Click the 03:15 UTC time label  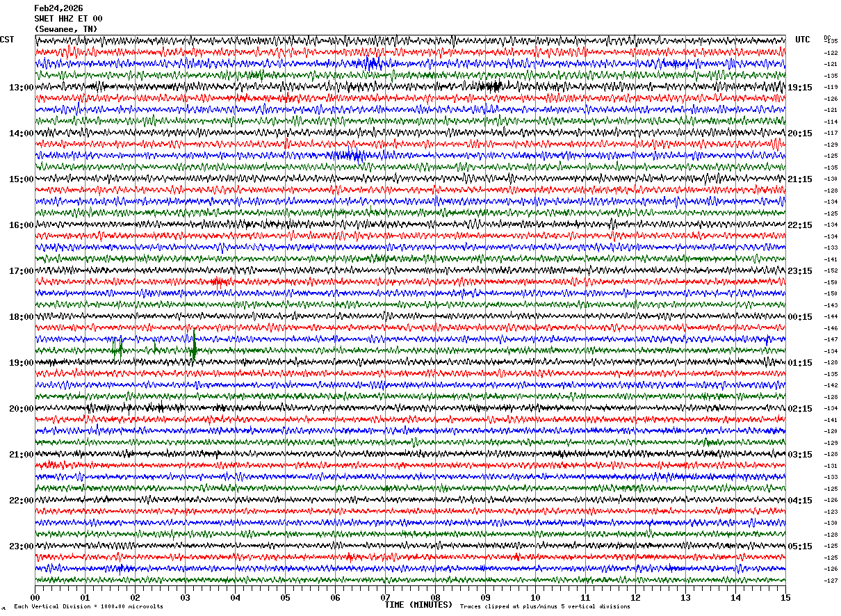pyautogui.click(x=800, y=455)
